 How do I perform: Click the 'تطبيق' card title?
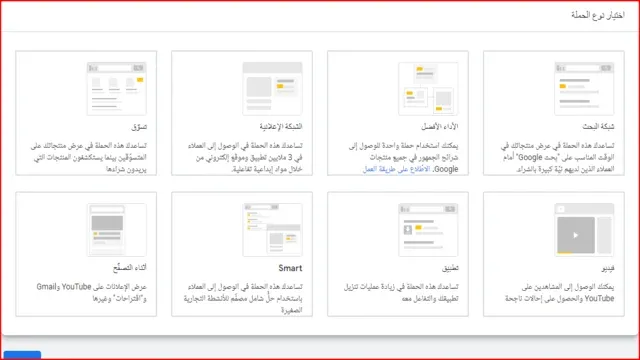[x=450, y=268]
